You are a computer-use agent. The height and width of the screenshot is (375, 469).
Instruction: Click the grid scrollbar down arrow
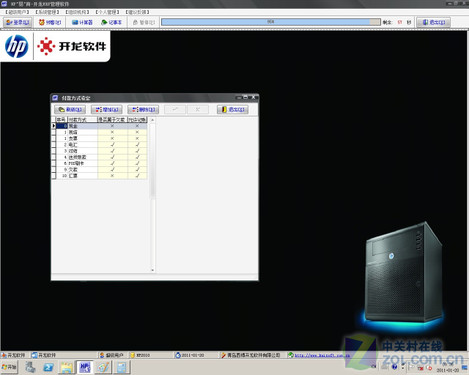pos(153,270)
